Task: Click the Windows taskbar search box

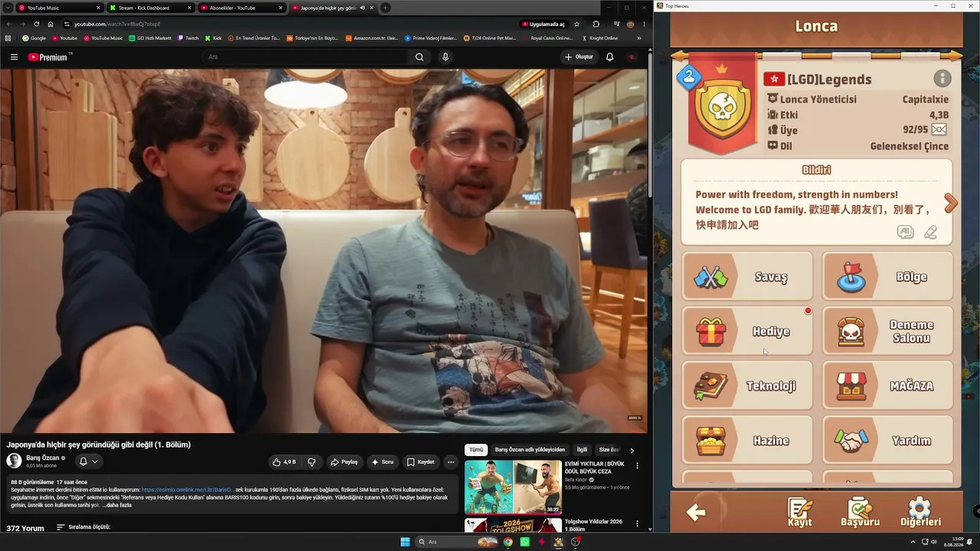Action: (457, 542)
